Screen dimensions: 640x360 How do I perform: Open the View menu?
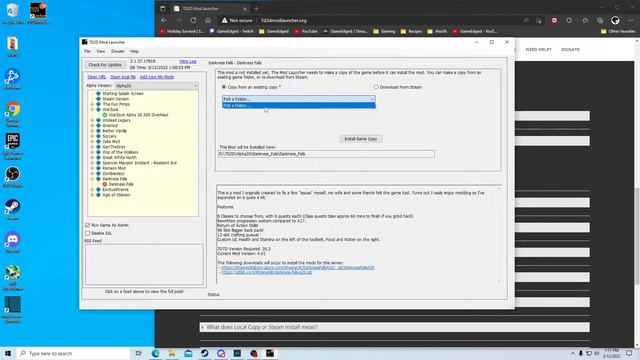click(100, 51)
